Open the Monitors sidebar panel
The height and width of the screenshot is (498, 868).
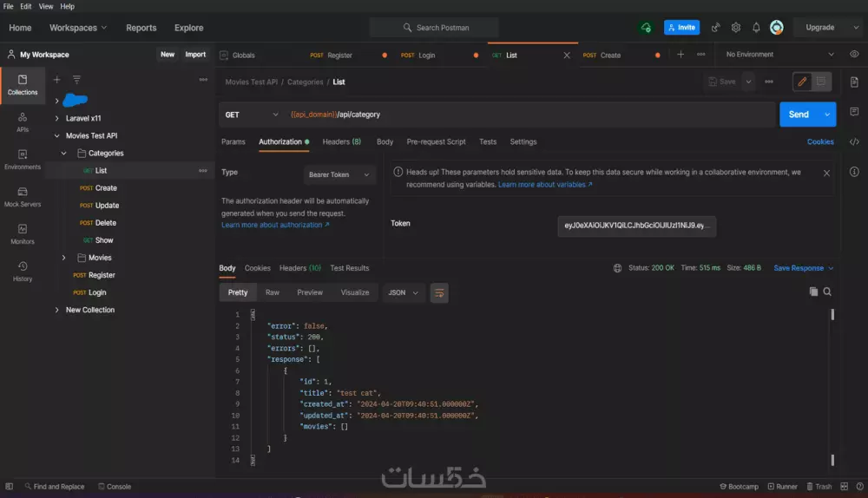coord(23,234)
